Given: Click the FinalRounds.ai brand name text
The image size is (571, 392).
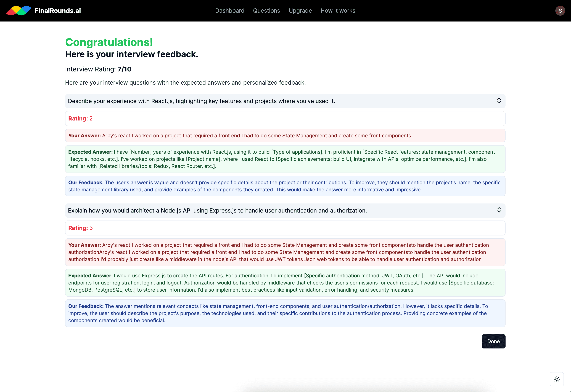Looking at the screenshot, I should click(x=58, y=10).
